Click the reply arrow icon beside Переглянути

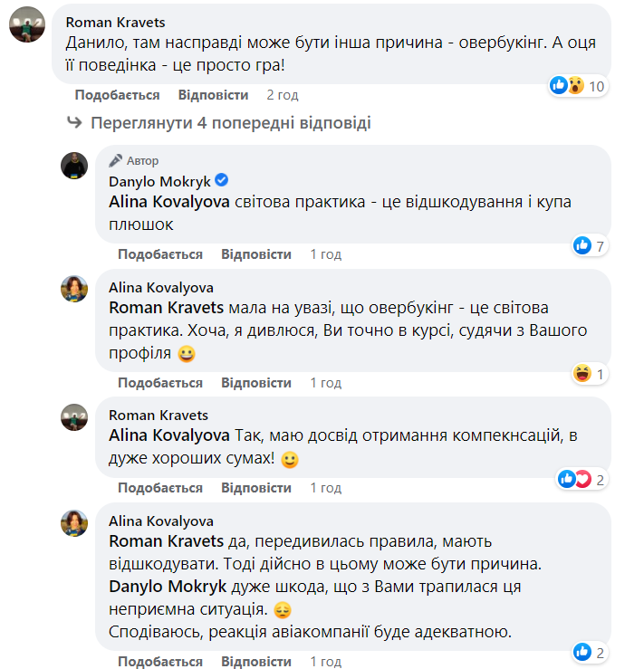click(74, 123)
